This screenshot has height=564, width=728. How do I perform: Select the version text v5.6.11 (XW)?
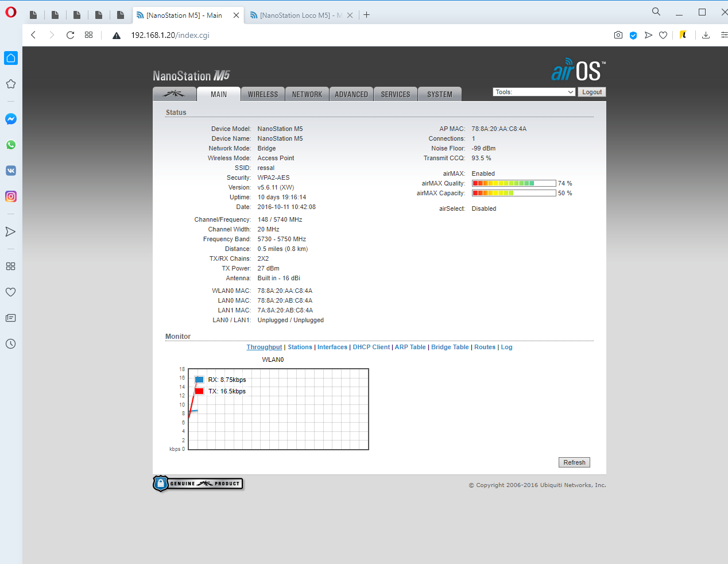point(276,187)
